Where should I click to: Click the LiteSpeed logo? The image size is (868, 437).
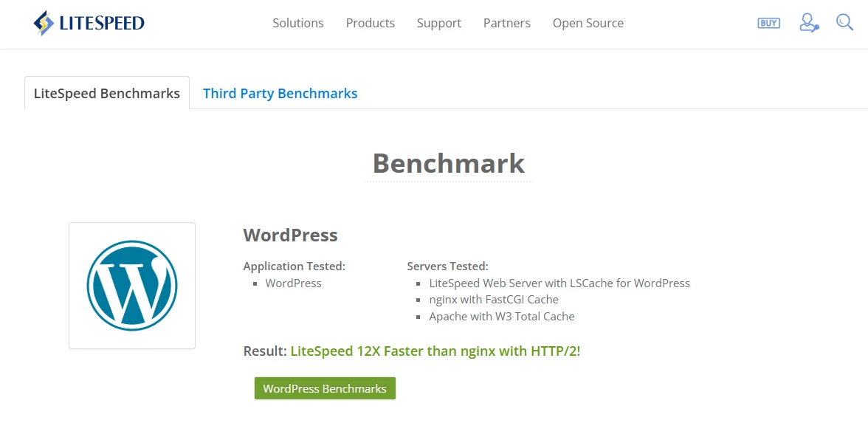89,23
